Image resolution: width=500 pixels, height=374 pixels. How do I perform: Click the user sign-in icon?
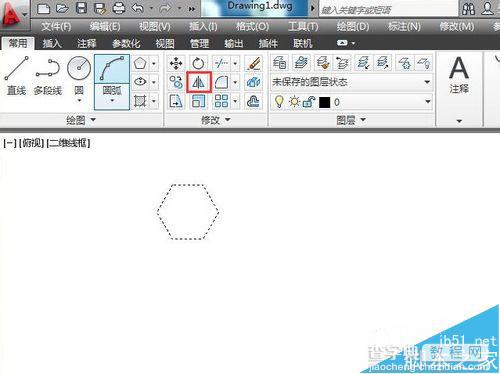(487, 9)
